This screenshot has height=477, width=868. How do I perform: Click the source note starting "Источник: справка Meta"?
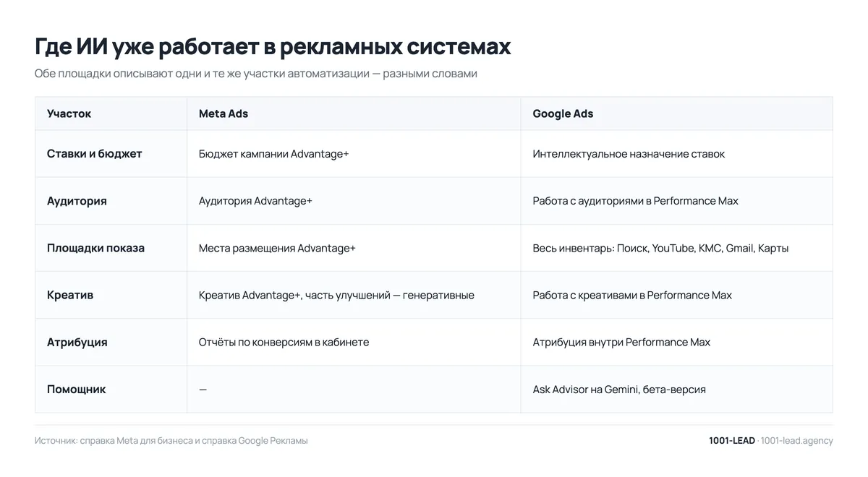coord(171,441)
